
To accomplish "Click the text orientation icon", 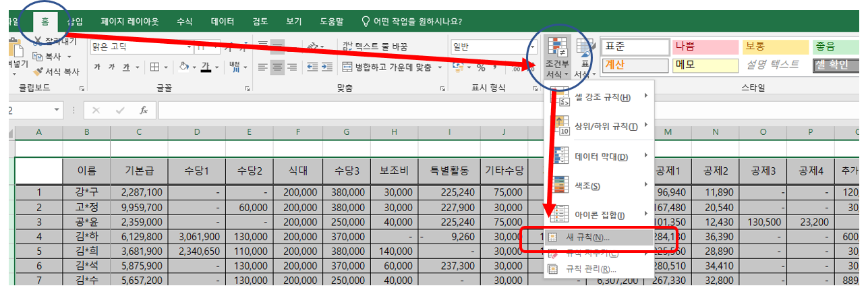I will click(312, 47).
